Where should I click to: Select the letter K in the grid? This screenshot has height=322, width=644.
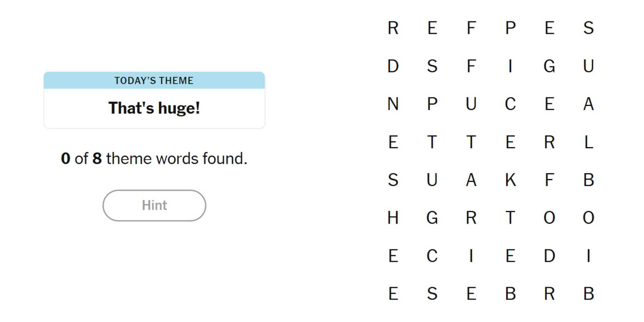coord(510,180)
